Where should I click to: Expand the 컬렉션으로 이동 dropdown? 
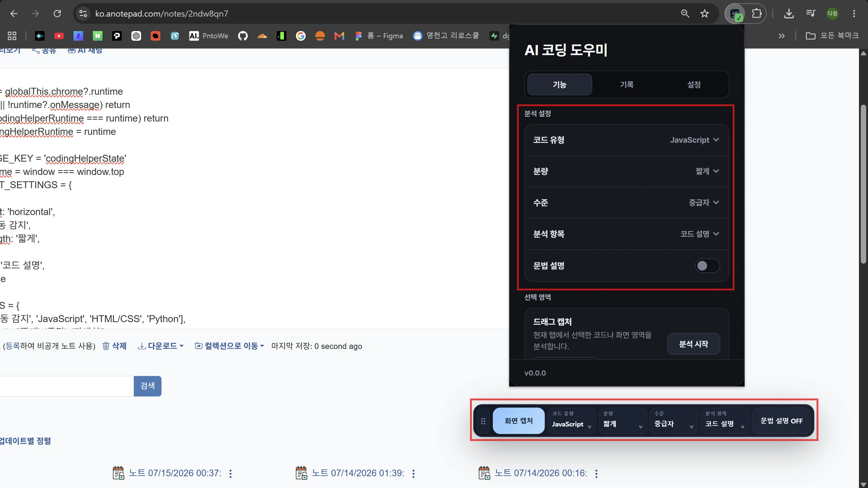[x=229, y=346]
